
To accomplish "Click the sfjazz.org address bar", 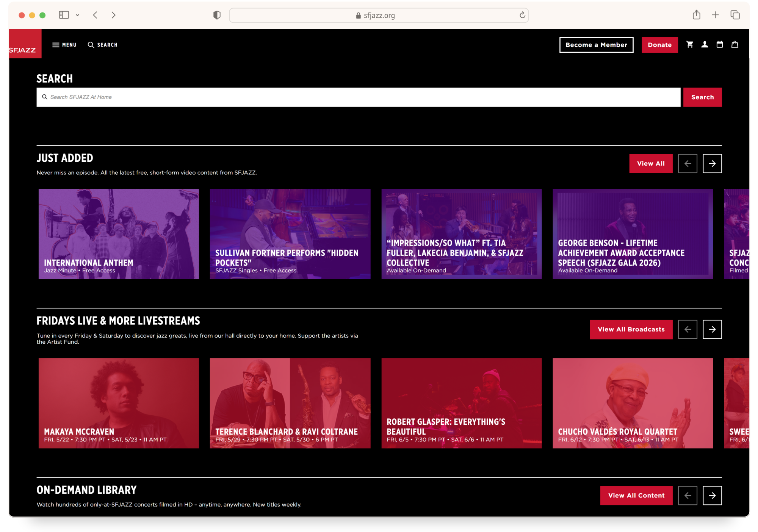I will click(x=379, y=16).
